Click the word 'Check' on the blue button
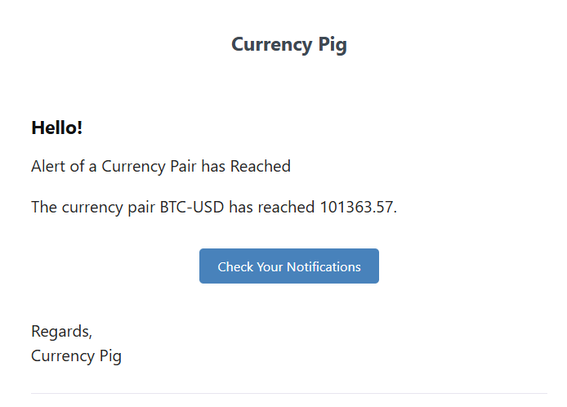 [235, 267]
